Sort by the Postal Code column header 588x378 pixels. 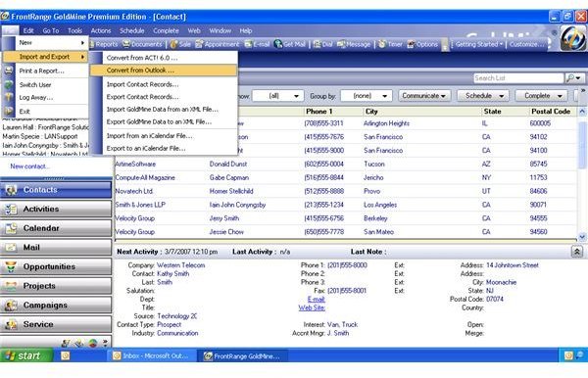coord(551,112)
